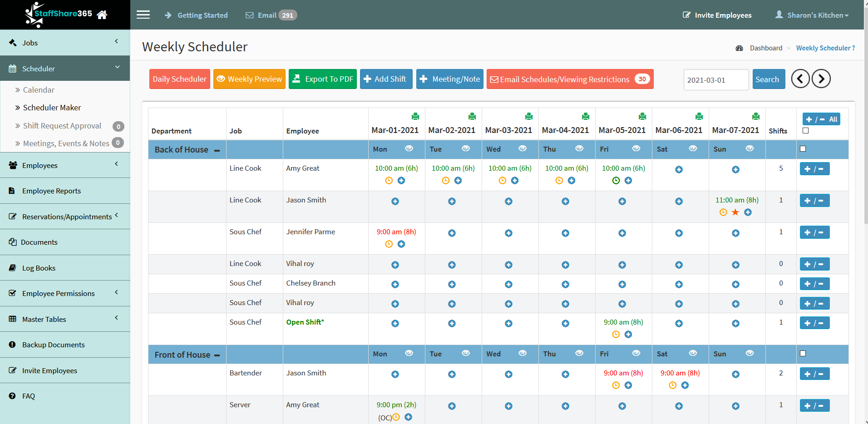The height and width of the screenshot is (424, 868).
Task: Click the print icon above Mar-01-2021
Action: [415, 117]
